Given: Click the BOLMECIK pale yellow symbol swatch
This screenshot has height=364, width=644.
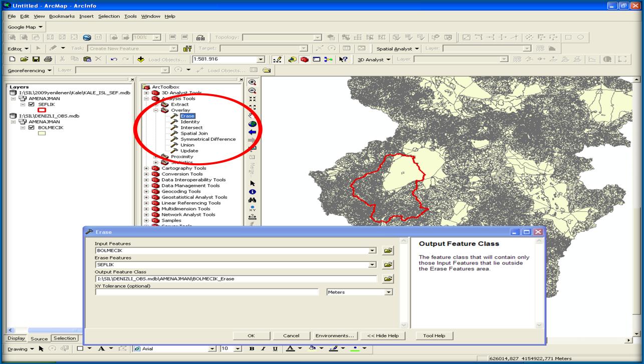Looking at the screenshot, I should [42, 133].
